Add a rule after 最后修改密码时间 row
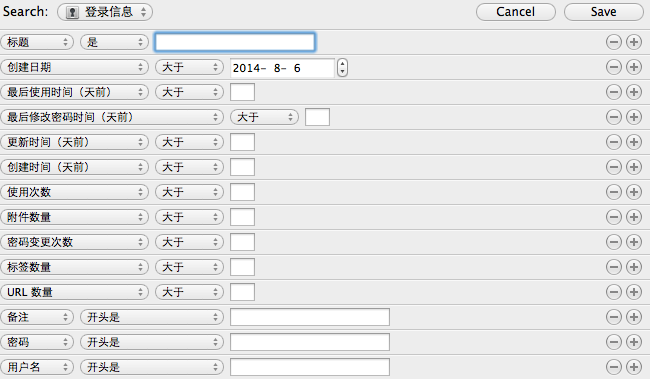The width and height of the screenshot is (650, 379). tap(634, 117)
